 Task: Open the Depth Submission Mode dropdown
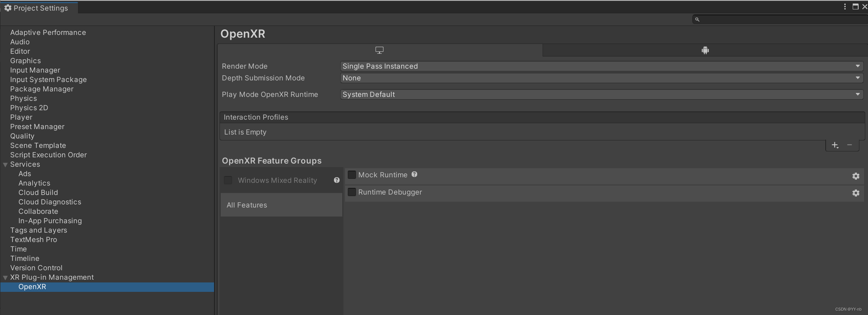coord(602,78)
